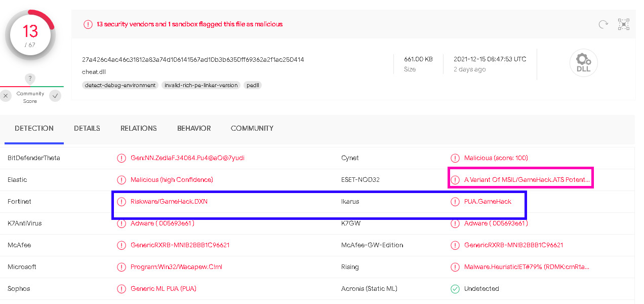Open the COMMUNITY tab
This screenshot has width=644, height=304.
[x=252, y=129]
